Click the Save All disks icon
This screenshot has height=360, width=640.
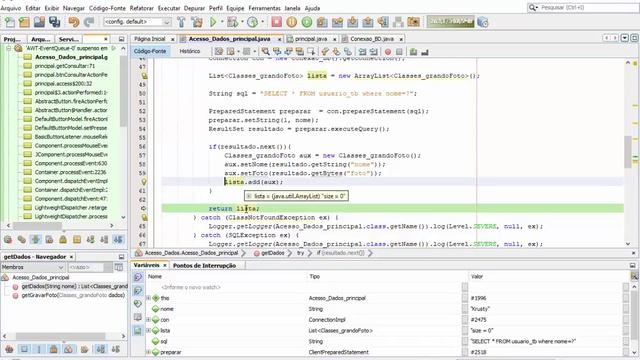pos(55,22)
